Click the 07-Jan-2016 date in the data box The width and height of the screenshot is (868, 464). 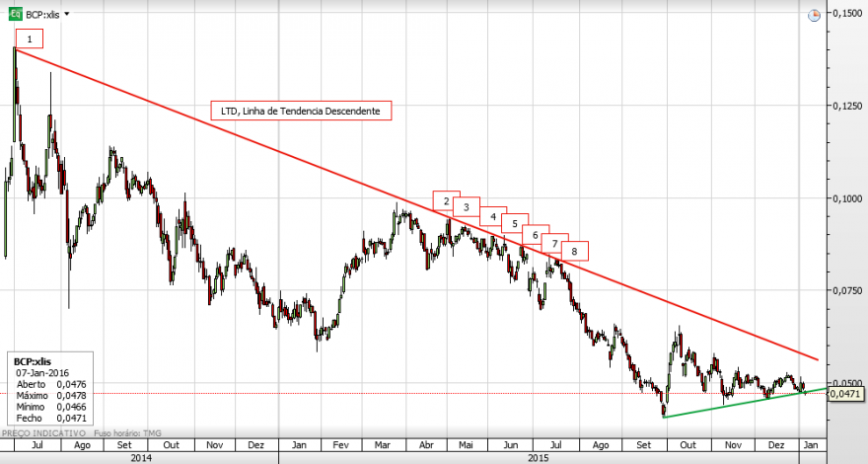pyautogui.click(x=42, y=373)
